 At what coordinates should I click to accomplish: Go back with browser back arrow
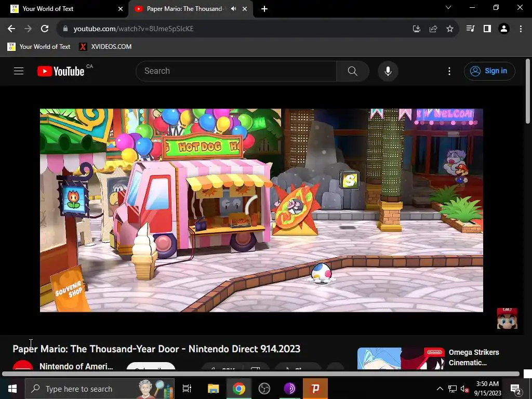(x=11, y=29)
